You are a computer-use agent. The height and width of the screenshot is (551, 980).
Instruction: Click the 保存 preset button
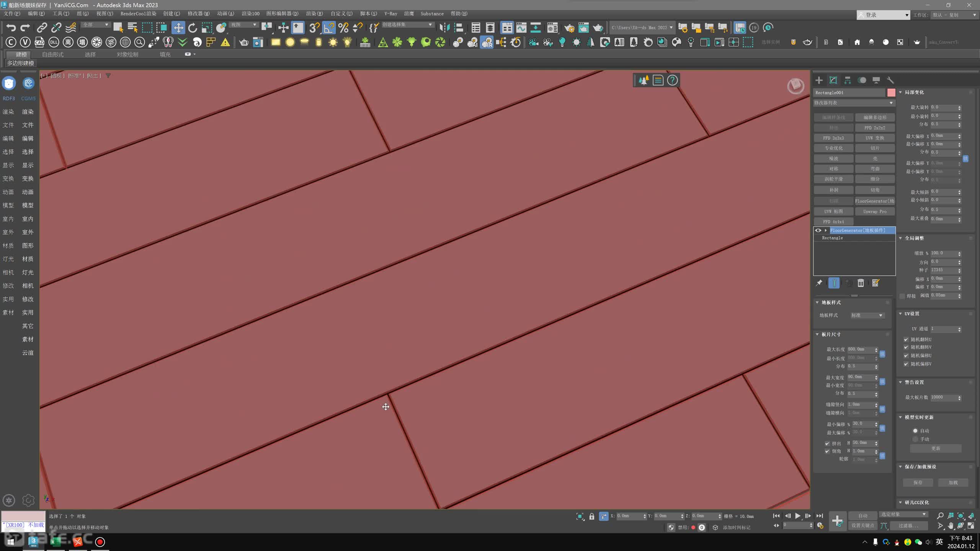[918, 483]
